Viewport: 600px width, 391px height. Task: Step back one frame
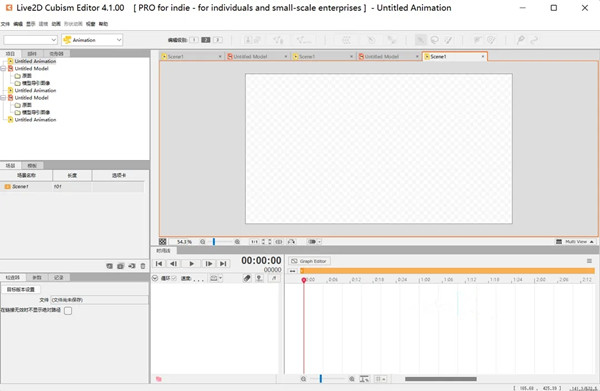(173, 264)
